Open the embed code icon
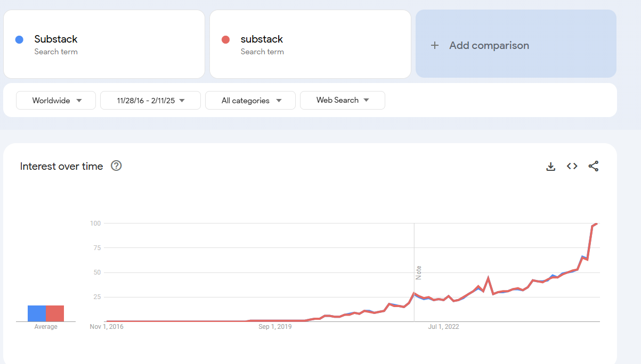The image size is (641, 364). click(x=572, y=166)
